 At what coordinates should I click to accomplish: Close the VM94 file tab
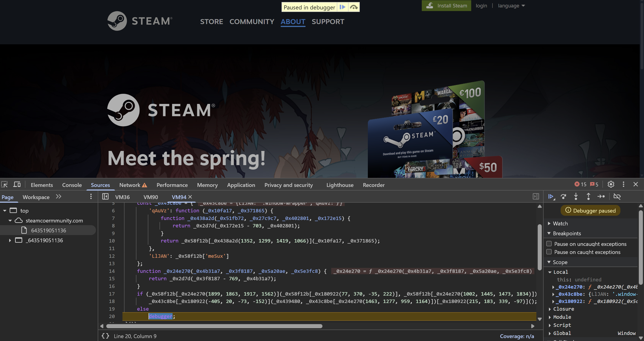[190, 197]
